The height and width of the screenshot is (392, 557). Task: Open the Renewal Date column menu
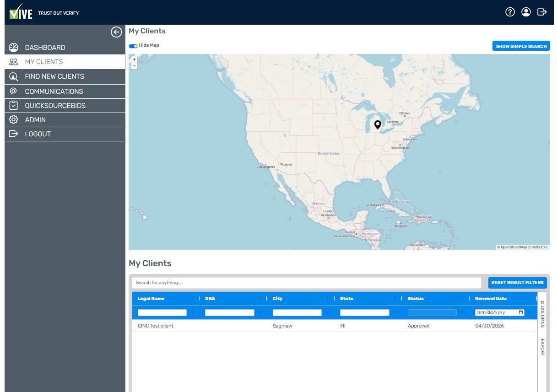point(530,299)
